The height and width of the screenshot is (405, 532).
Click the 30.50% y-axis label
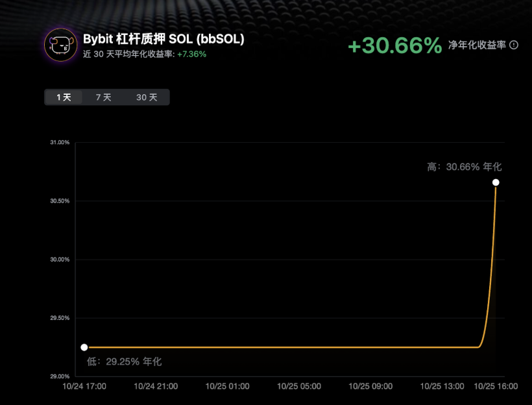(60, 201)
